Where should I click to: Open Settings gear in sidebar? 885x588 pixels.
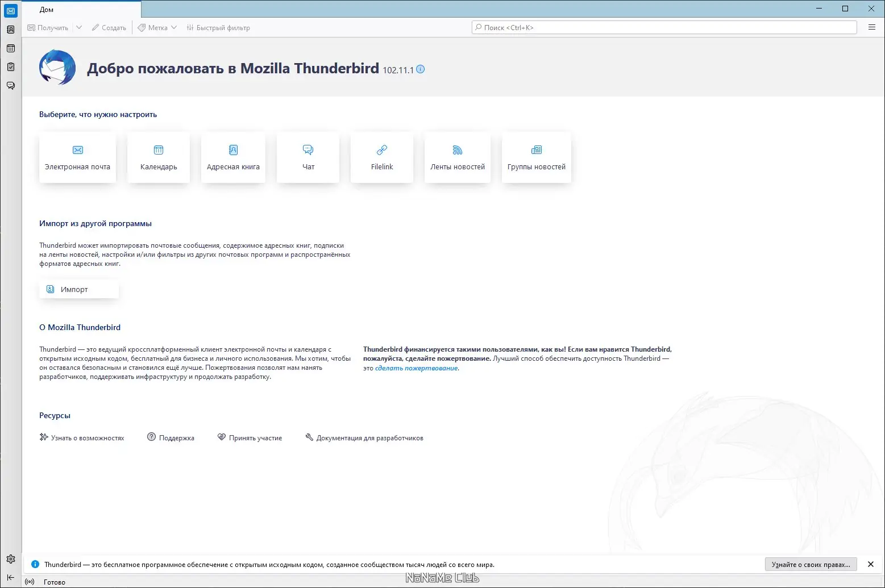point(11,559)
